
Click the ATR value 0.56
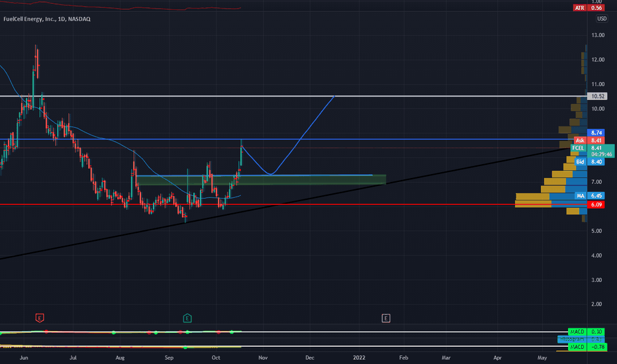596,8
